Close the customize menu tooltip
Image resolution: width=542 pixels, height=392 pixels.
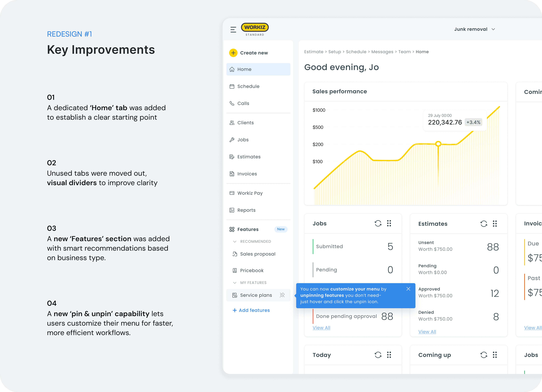(x=408, y=289)
